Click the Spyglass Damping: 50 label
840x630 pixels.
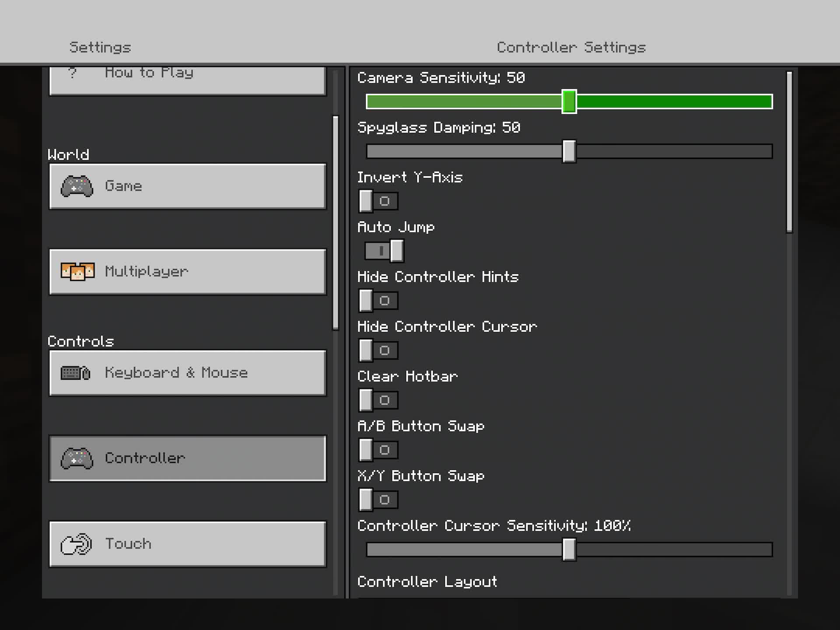(x=439, y=128)
